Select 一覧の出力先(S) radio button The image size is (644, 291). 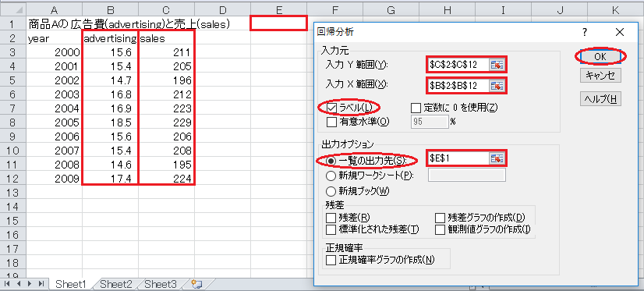tap(331, 161)
